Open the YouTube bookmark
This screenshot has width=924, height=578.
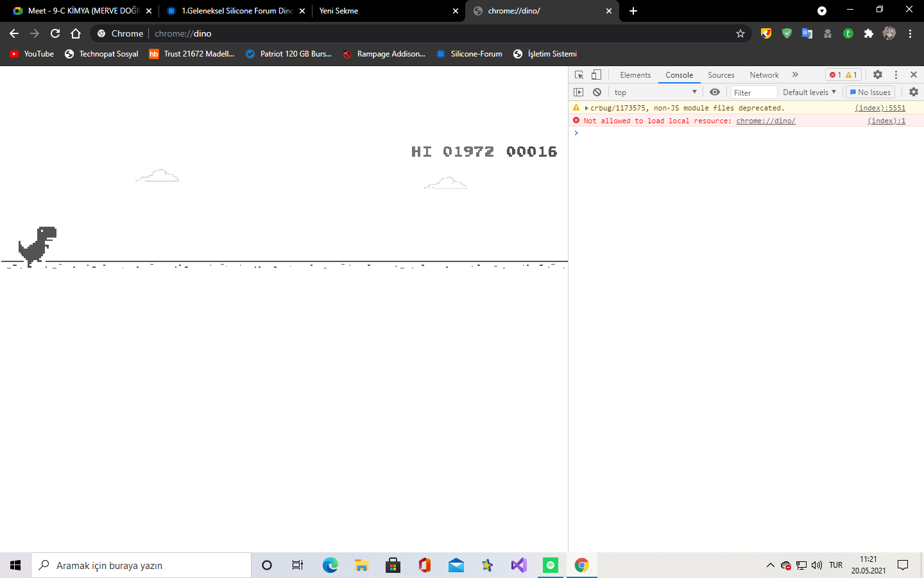click(31, 54)
